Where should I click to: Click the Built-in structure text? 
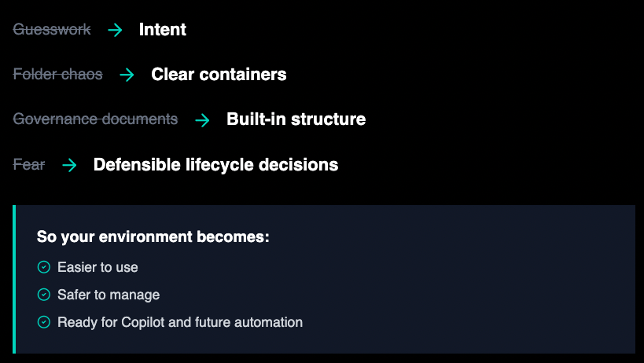[x=296, y=119]
